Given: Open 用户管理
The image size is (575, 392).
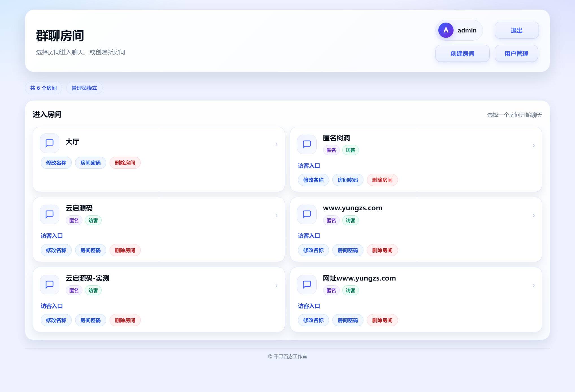Looking at the screenshot, I should tap(516, 53).
